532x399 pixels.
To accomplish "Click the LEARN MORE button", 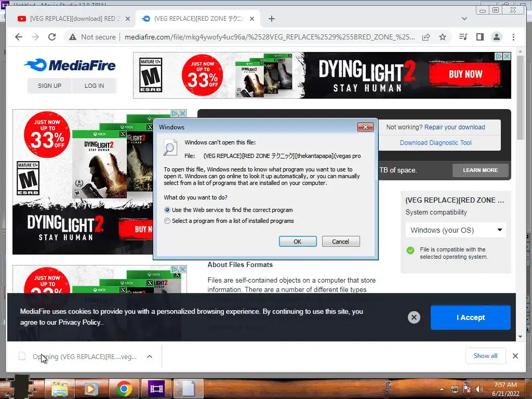I will pyautogui.click(x=481, y=170).
